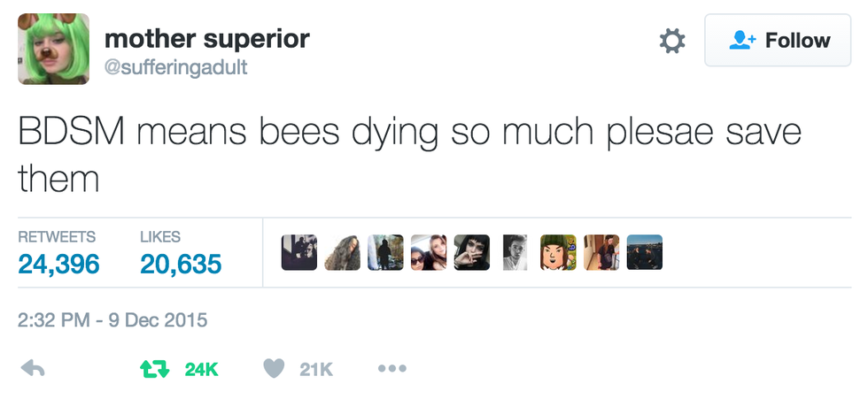Open the curly long-haired avatar
This screenshot has height=407, width=868.
[x=342, y=252]
